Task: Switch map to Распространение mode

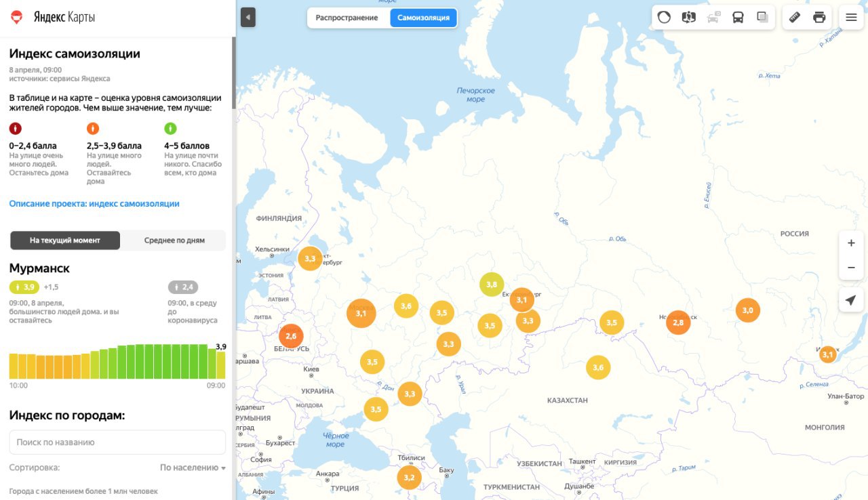Action: point(347,18)
